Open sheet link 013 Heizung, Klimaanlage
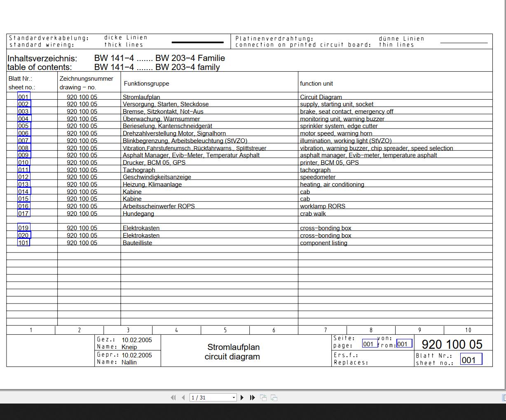 point(24,184)
